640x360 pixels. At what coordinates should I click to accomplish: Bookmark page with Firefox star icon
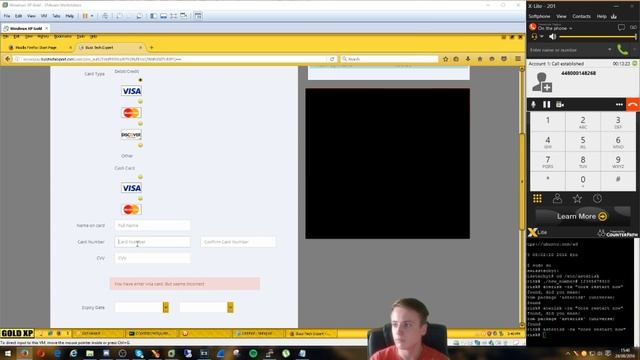[x=445, y=59]
